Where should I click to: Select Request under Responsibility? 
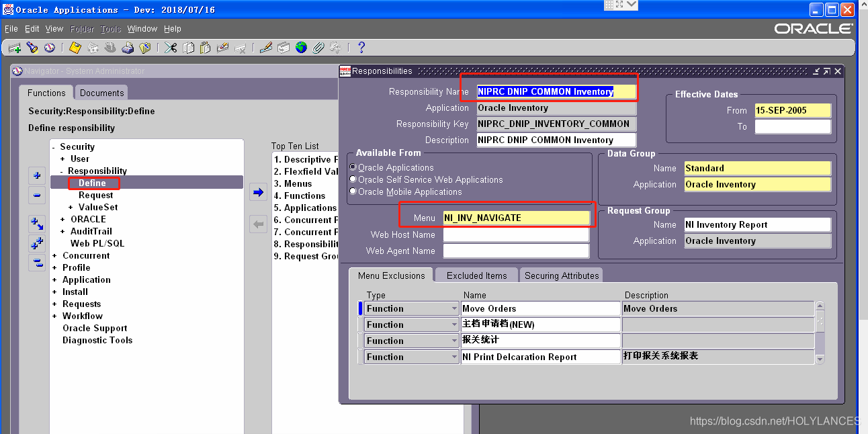click(95, 195)
